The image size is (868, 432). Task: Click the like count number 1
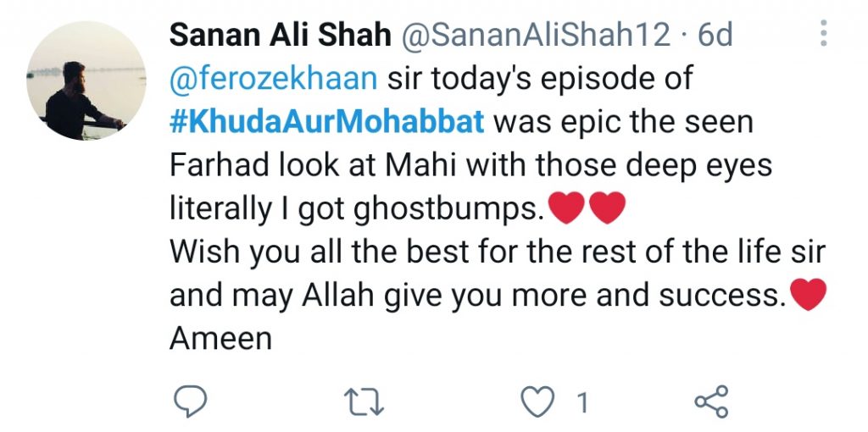tap(582, 402)
